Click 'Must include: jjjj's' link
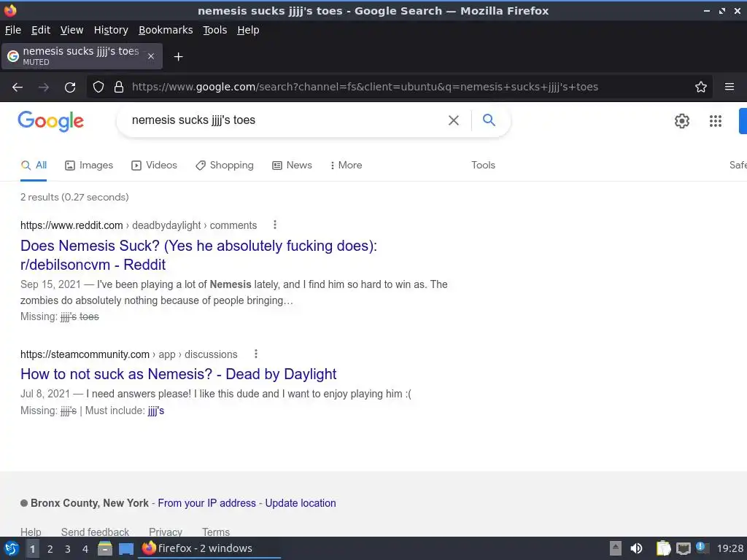 pos(156,411)
